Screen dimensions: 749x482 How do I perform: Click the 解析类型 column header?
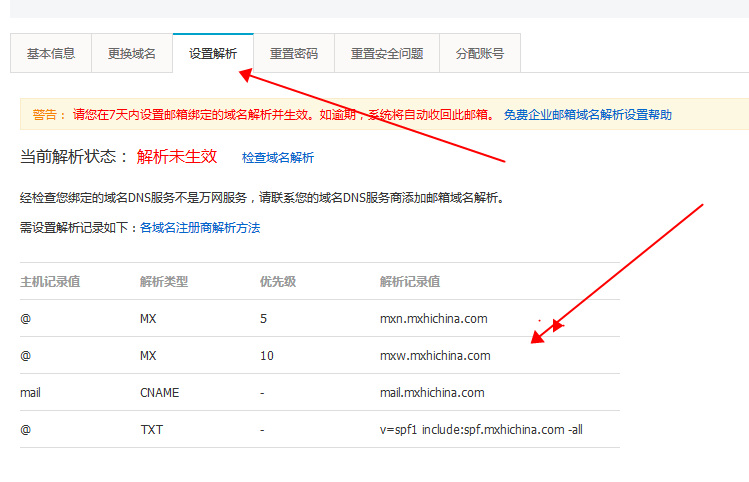tap(164, 282)
